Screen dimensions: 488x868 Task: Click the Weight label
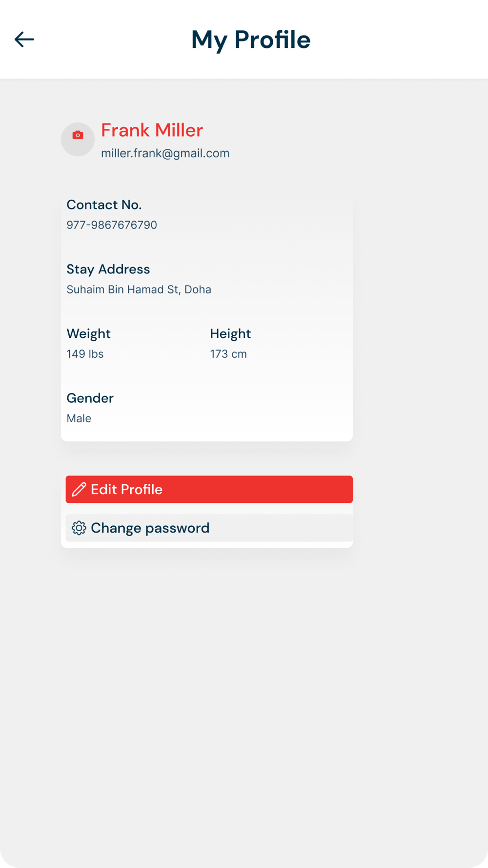click(x=88, y=333)
